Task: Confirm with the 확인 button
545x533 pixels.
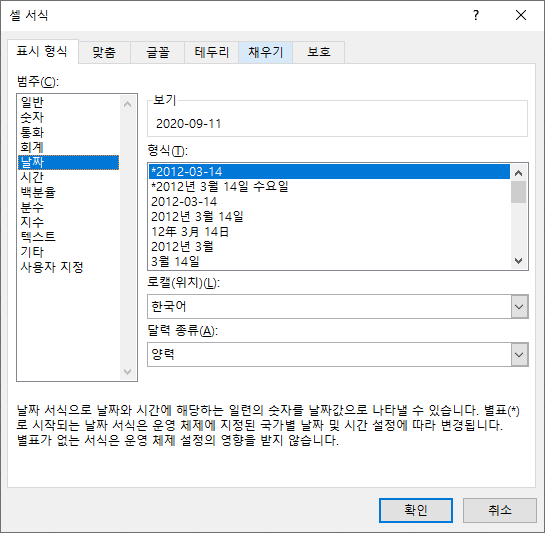Action: [416, 510]
